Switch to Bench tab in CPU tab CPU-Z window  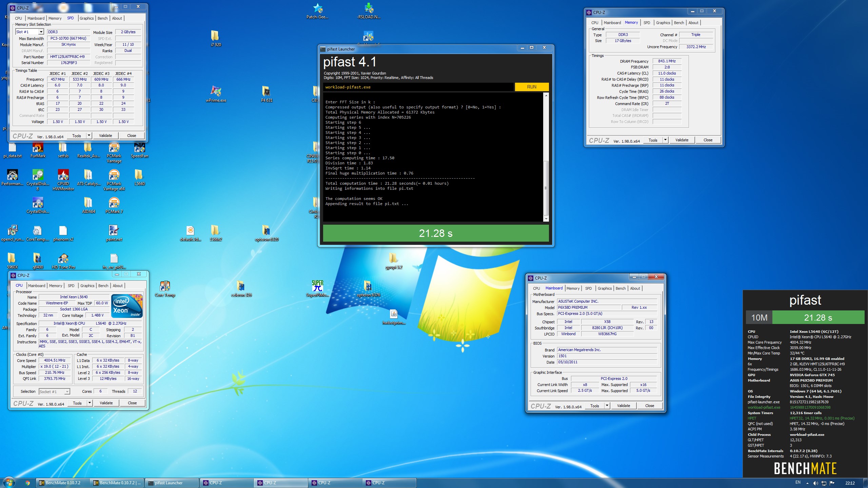(x=103, y=286)
